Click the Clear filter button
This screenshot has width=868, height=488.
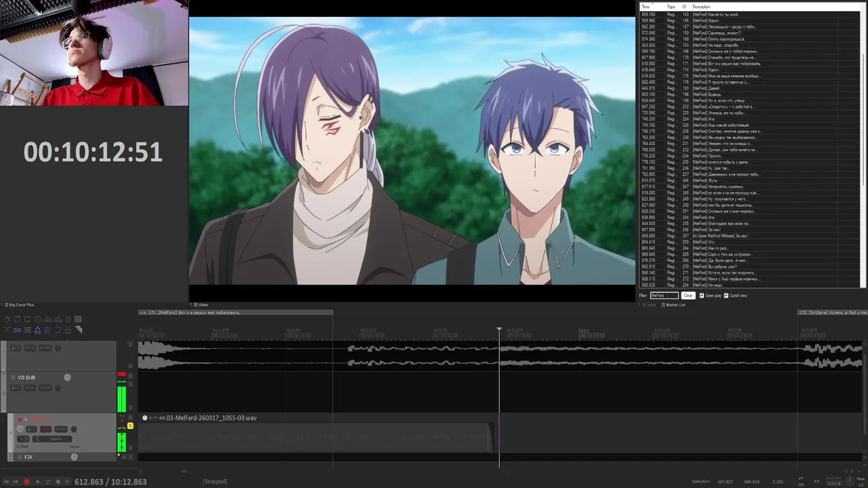[688, 296]
